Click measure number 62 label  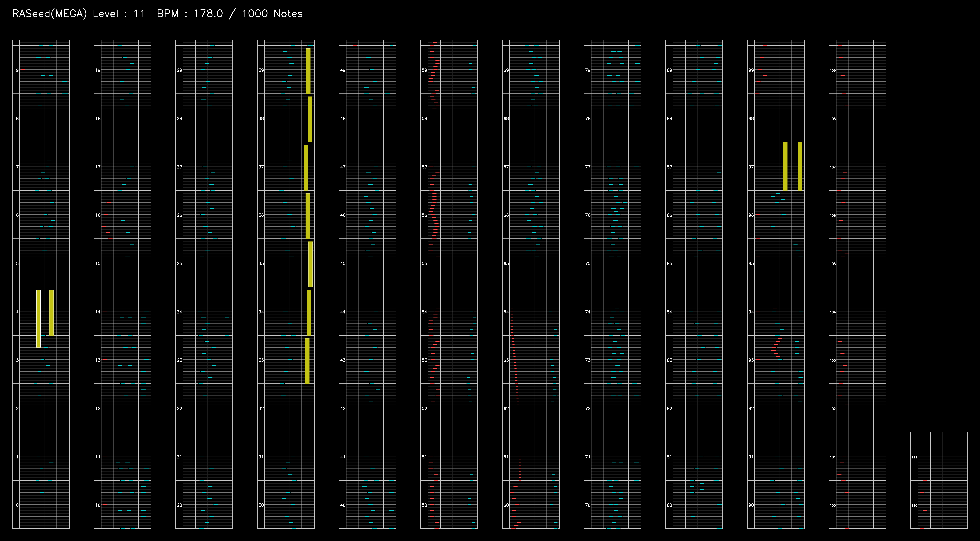point(506,408)
